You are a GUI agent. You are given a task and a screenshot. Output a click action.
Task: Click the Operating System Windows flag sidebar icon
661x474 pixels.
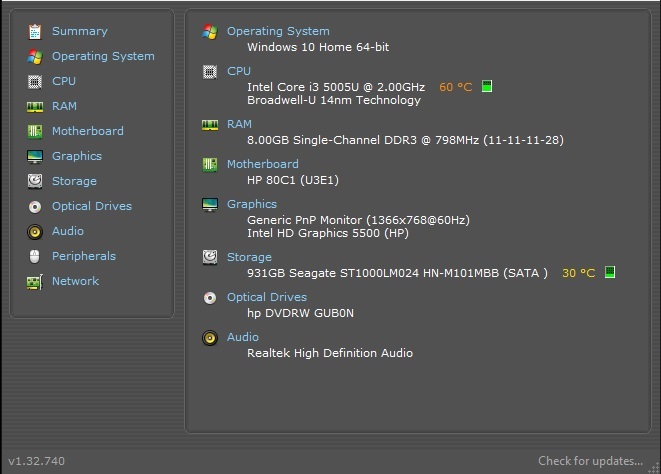pyautogui.click(x=35, y=57)
